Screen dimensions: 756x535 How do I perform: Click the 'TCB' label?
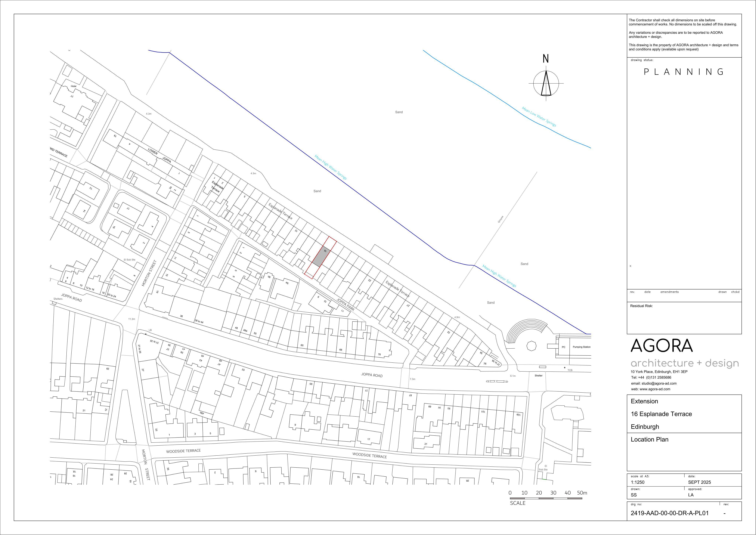(570, 370)
